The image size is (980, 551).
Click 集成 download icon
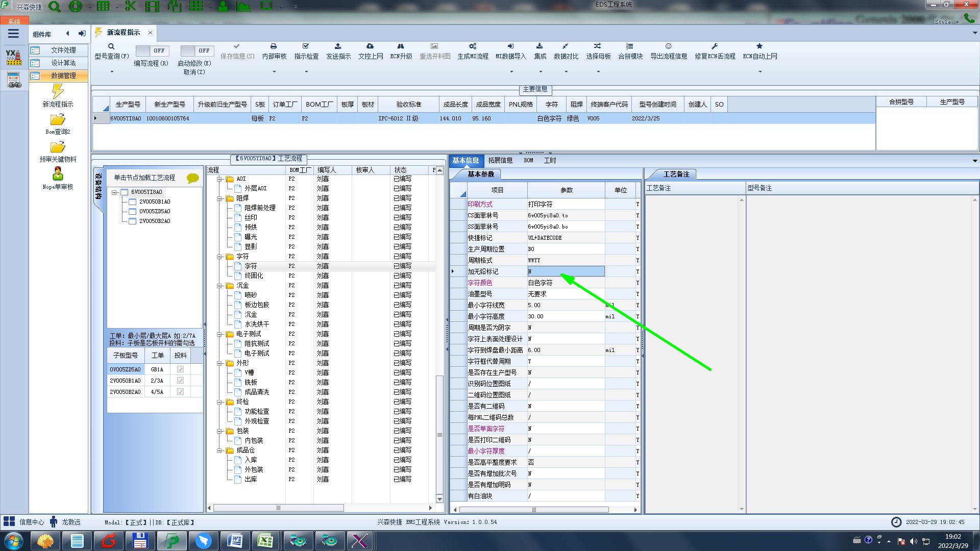pyautogui.click(x=540, y=46)
